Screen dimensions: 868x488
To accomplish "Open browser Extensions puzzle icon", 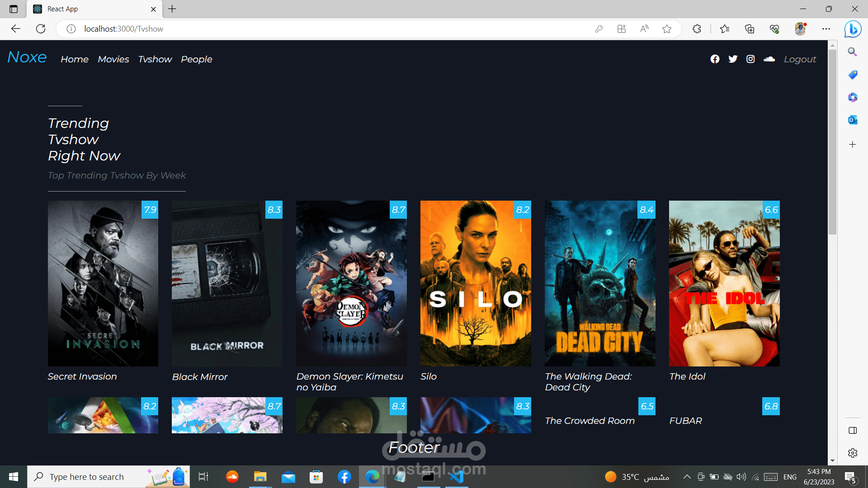I will (697, 29).
